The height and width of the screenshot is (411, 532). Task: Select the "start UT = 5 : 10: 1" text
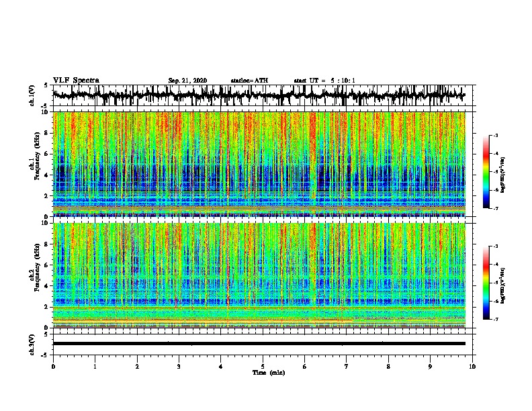(x=324, y=81)
